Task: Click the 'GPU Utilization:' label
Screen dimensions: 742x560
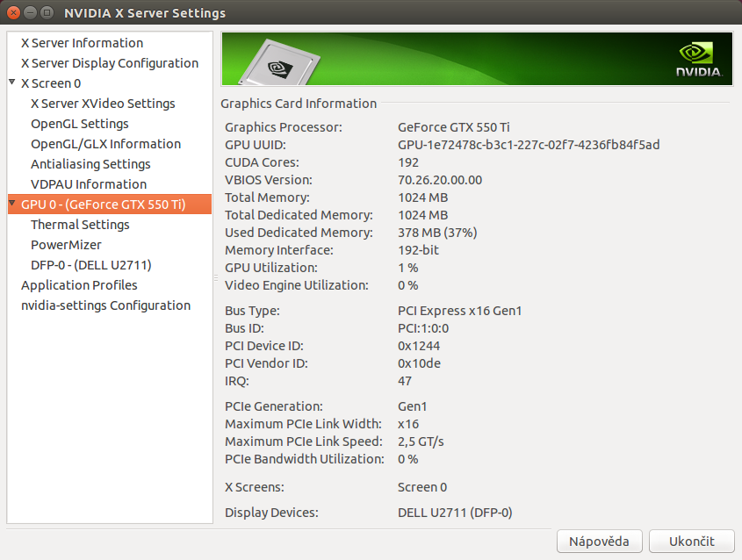Action: click(271, 268)
